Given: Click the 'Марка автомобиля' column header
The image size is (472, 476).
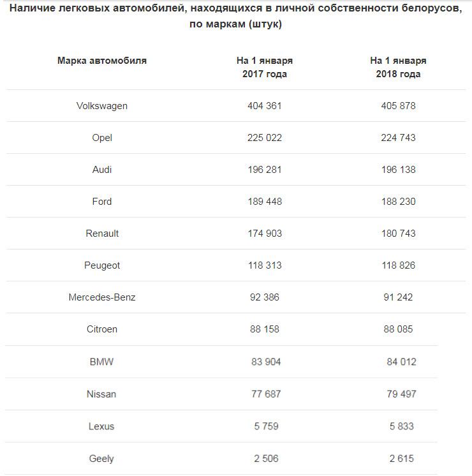Looking at the screenshot, I should pyautogui.click(x=102, y=61).
